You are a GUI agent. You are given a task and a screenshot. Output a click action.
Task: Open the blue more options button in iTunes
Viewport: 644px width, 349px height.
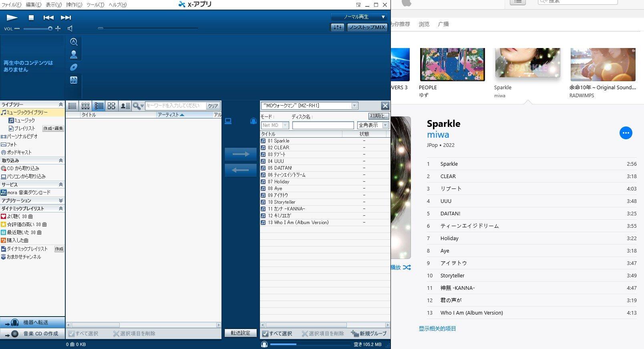(626, 133)
